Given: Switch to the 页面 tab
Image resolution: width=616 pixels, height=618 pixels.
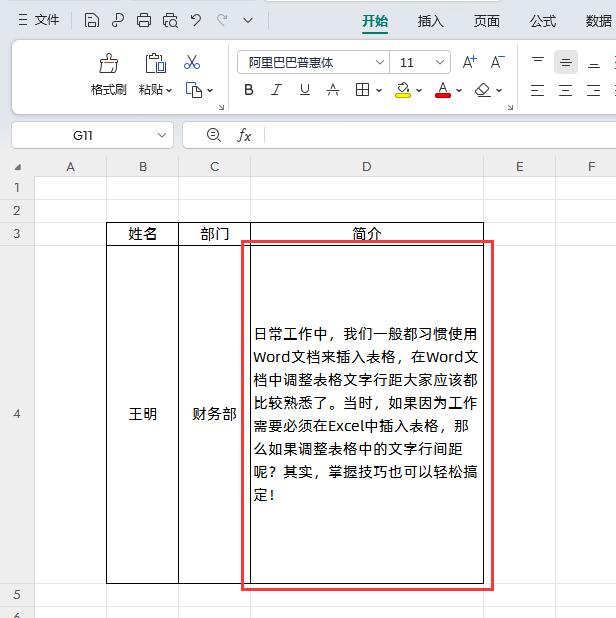Looking at the screenshot, I should point(487,20).
